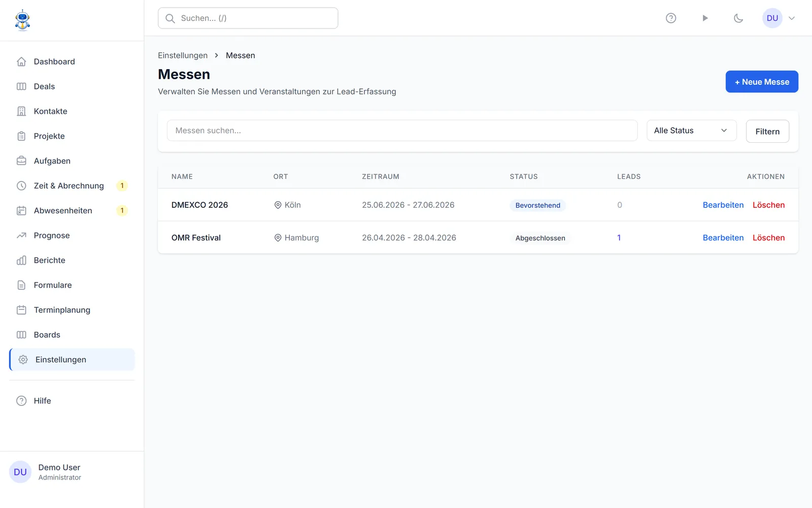812x508 pixels.
Task: Click the Formulare document icon
Action: (x=21, y=285)
